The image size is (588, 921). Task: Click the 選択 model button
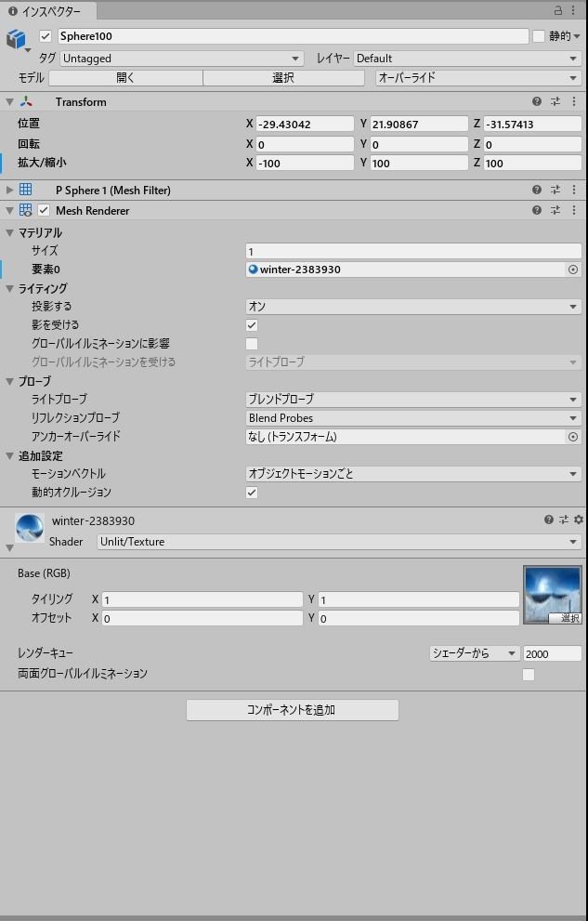(283, 77)
